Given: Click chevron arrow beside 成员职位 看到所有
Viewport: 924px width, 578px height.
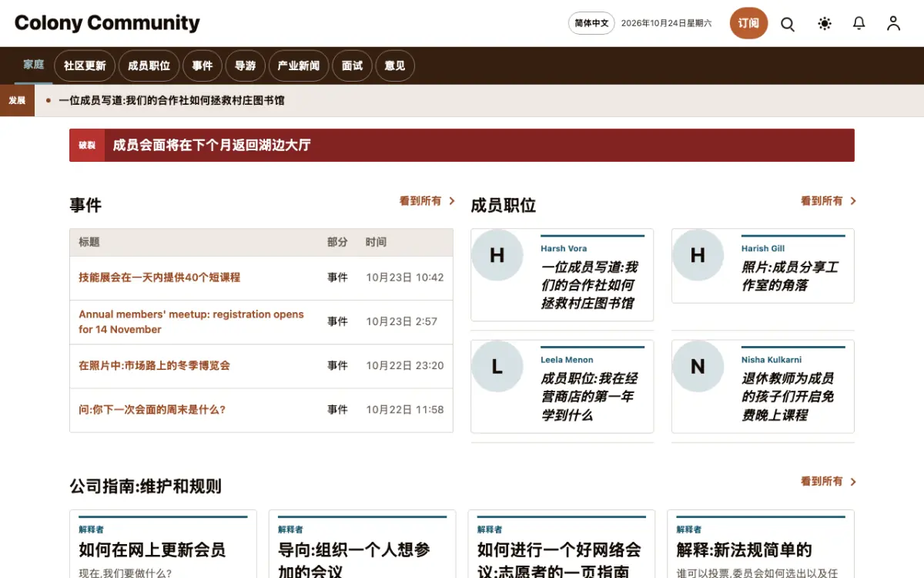Looking at the screenshot, I should click(x=853, y=201).
